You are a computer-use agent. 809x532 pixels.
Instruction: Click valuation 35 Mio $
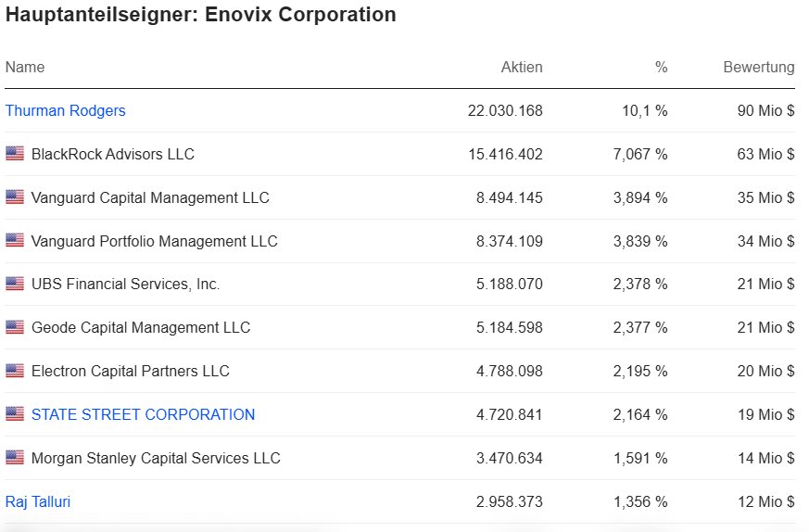point(765,197)
